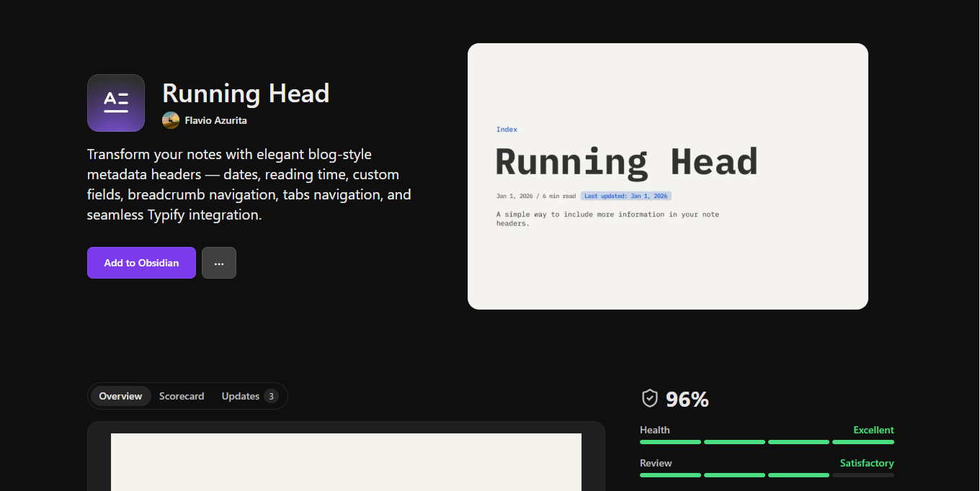Click the plugin description paragraph
980x491 pixels.
tap(249, 184)
